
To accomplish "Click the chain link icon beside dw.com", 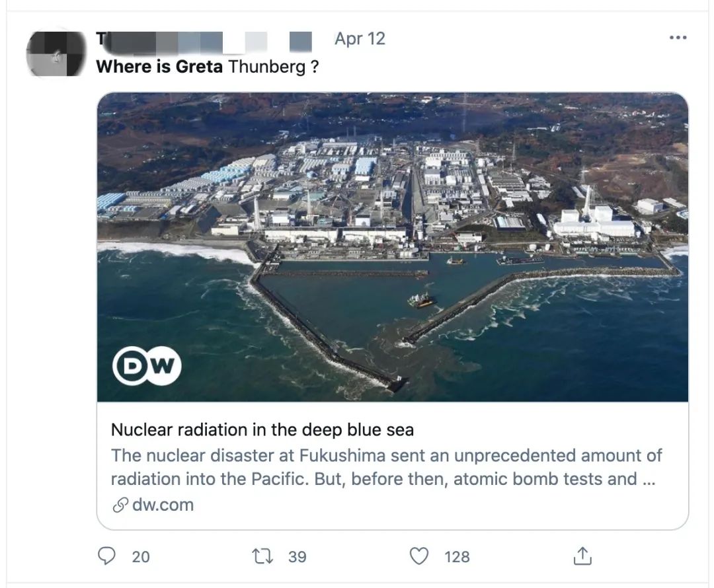I will 120,505.
